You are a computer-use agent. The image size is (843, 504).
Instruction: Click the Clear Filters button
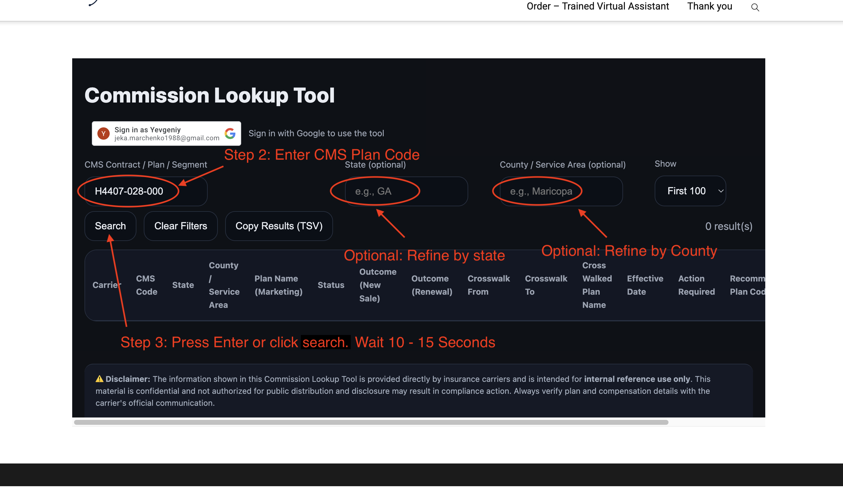[181, 226]
